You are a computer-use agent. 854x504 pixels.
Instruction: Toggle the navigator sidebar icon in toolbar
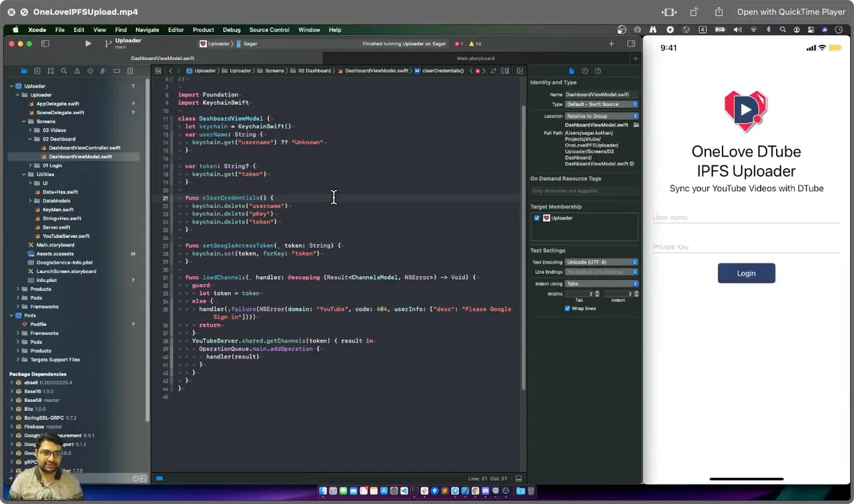[x=45, y=43]
